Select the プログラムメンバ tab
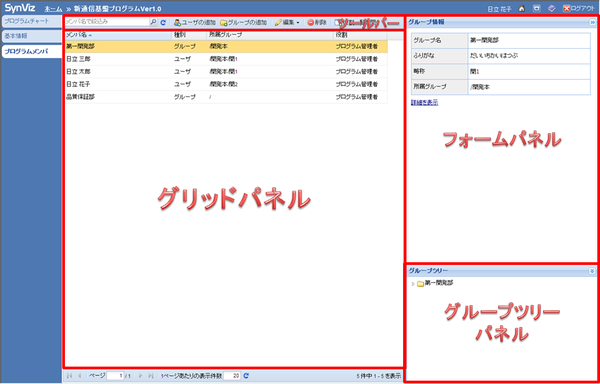Image resolution: width=600 pixels, height=384 pixels. click(31, 52)
